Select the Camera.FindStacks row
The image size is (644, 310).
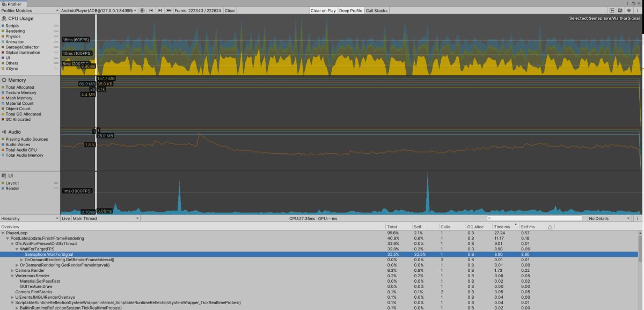pyautogui.click(x=320, y=292)
